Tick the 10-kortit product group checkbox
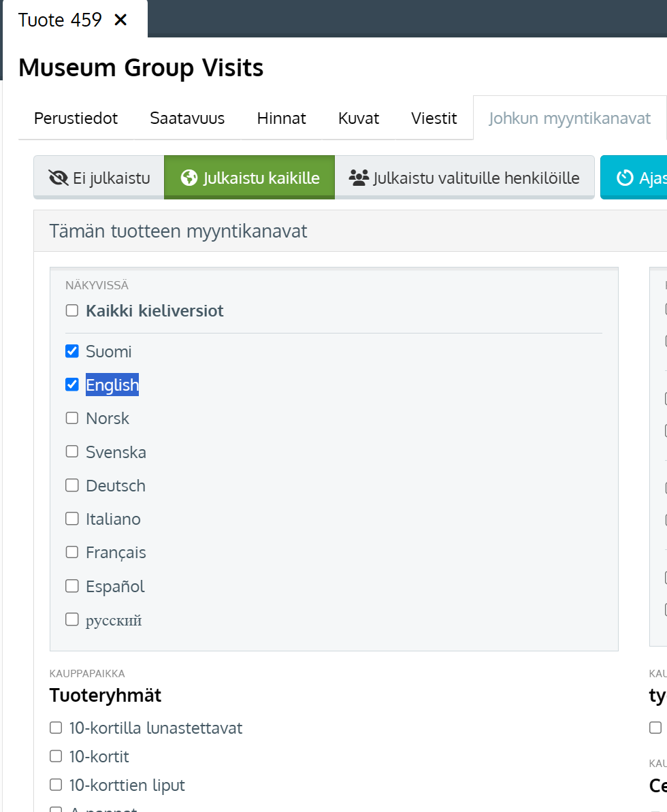The height and width of the screenshot is (812, 667). click(56, 756)
